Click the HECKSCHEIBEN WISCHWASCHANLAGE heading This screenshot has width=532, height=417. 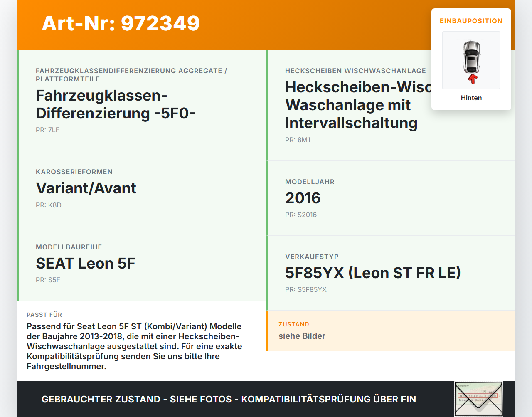click(355, 71)
